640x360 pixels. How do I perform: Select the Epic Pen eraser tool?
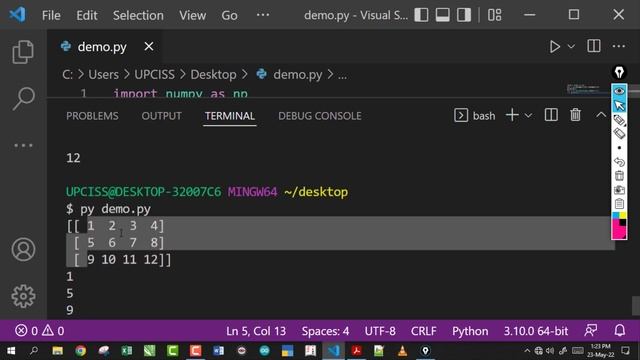(x=619, y=133)
